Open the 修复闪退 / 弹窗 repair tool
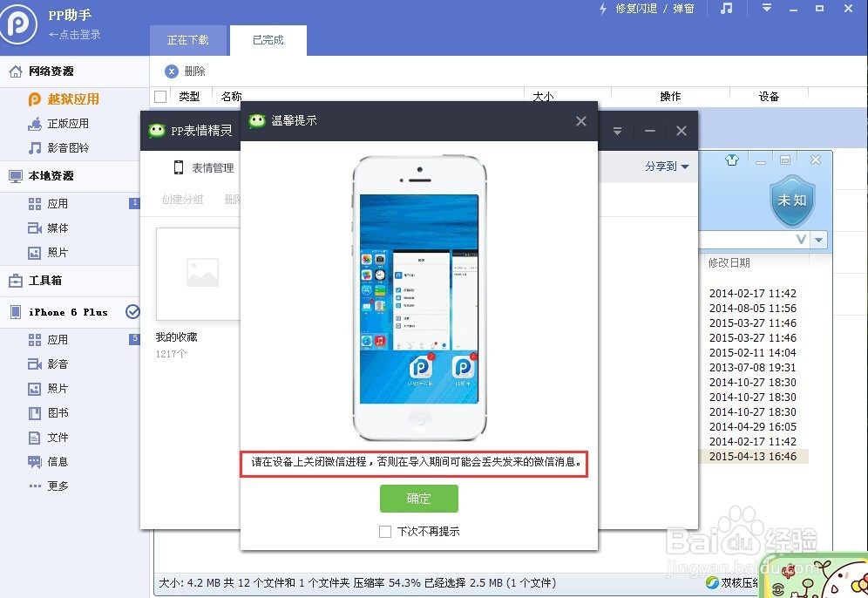 tap(647, 9)
